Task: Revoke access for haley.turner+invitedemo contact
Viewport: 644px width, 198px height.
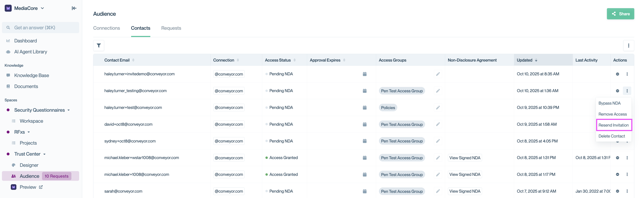Action: [x=618, y=74]
